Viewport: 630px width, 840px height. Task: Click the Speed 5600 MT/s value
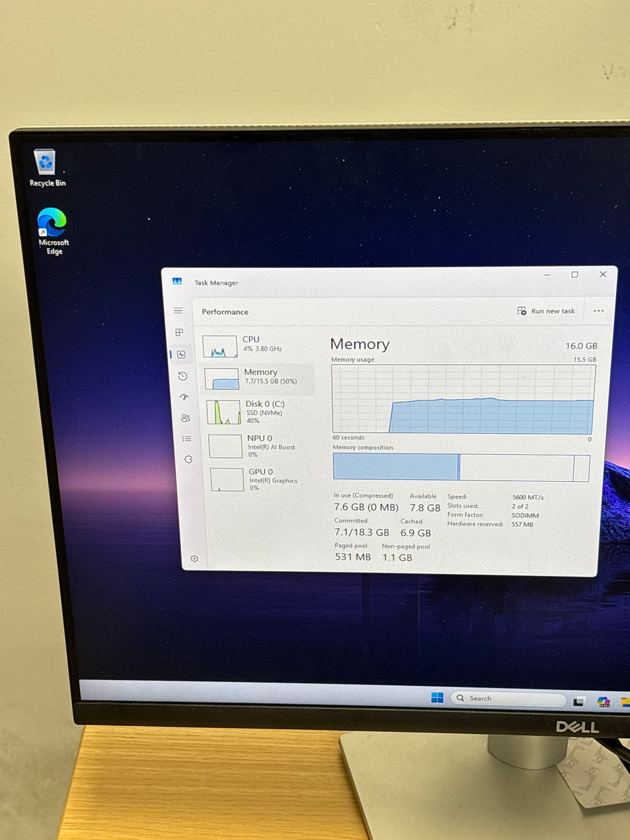tap(528, 497)
